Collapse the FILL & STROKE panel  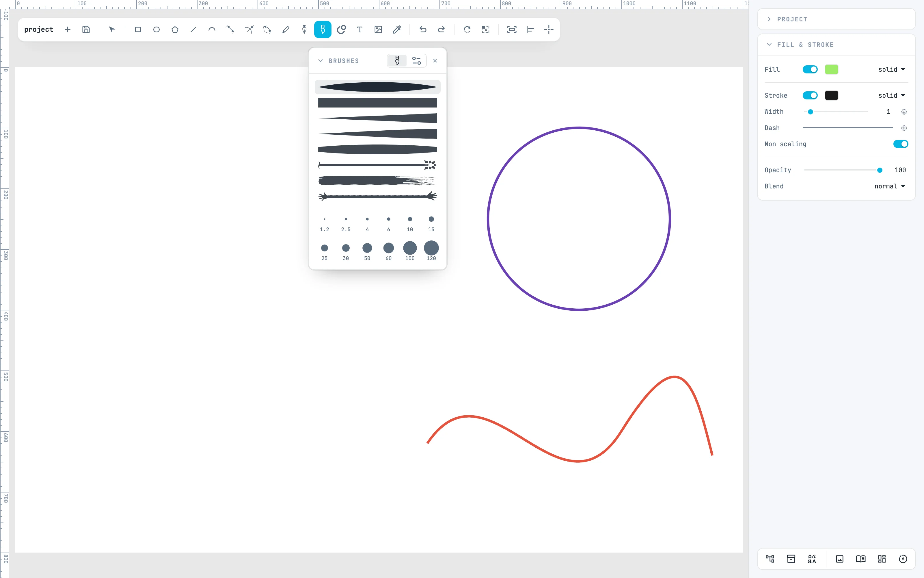point(769,44)
